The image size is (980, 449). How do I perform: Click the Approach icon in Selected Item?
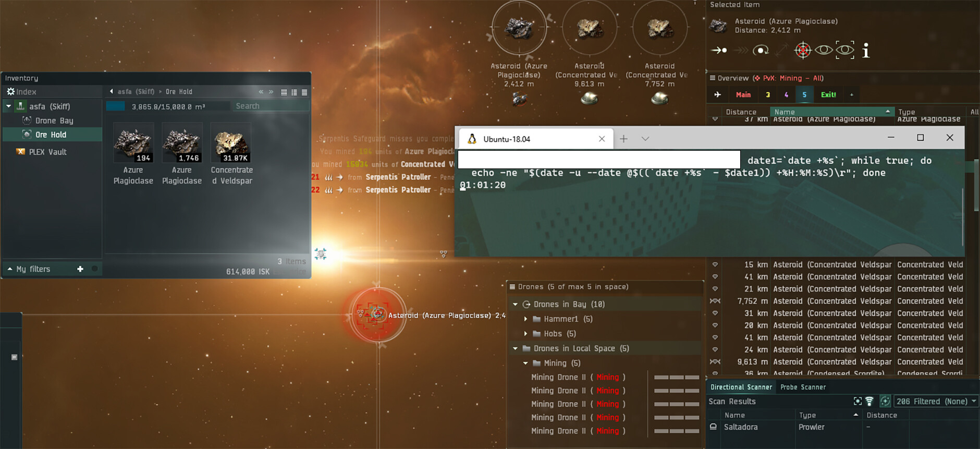coord(719,51)
